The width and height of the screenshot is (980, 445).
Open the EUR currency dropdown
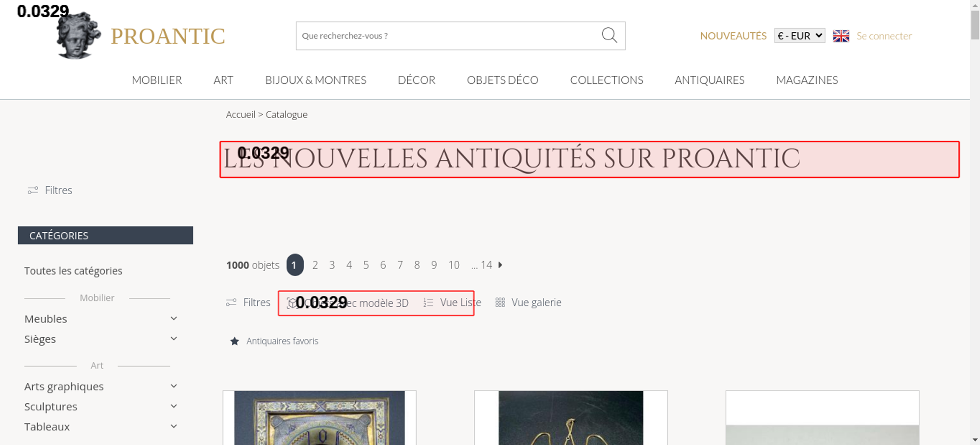[799, 36]
